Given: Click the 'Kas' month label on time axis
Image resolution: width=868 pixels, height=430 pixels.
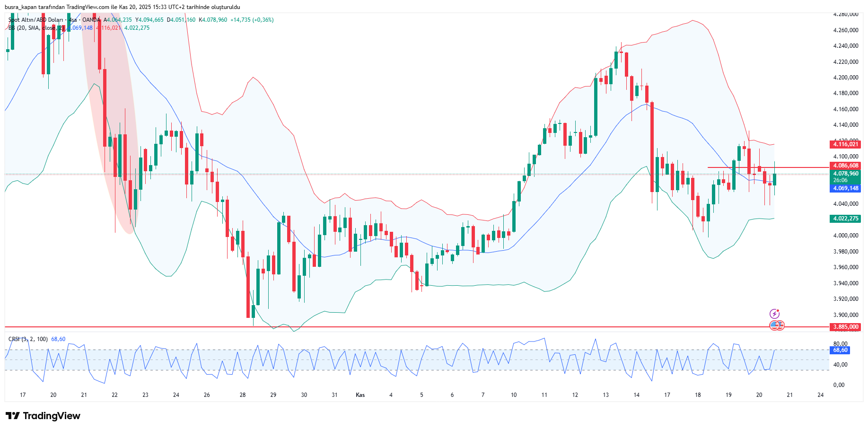Looking at the screenshot, I should point(360,395).
